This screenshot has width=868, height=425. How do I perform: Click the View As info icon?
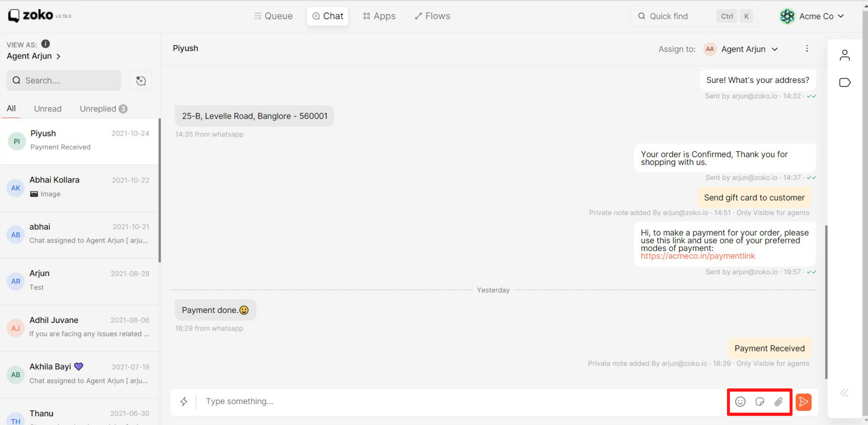pyautogui.click(x=45, y=44)
